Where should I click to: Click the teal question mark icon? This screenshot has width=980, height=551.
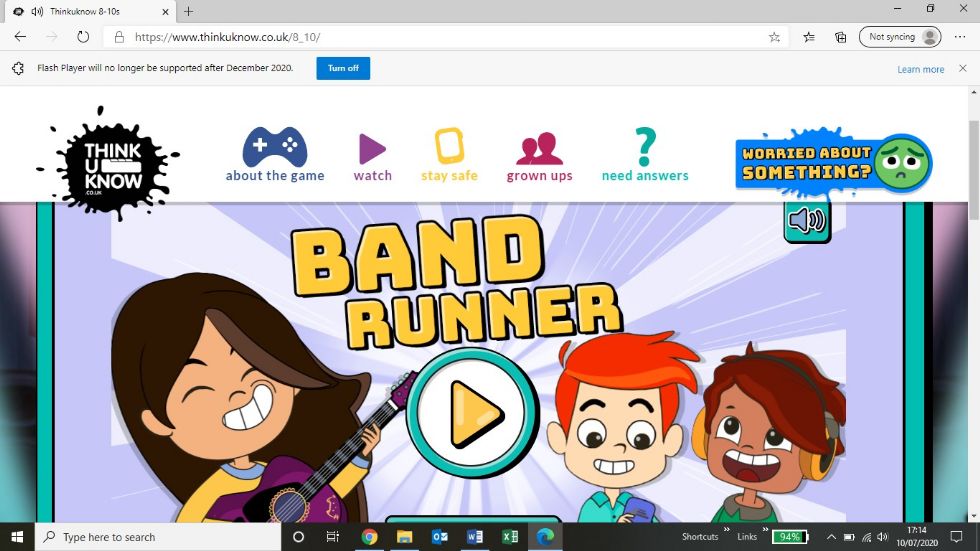point(646,147)
